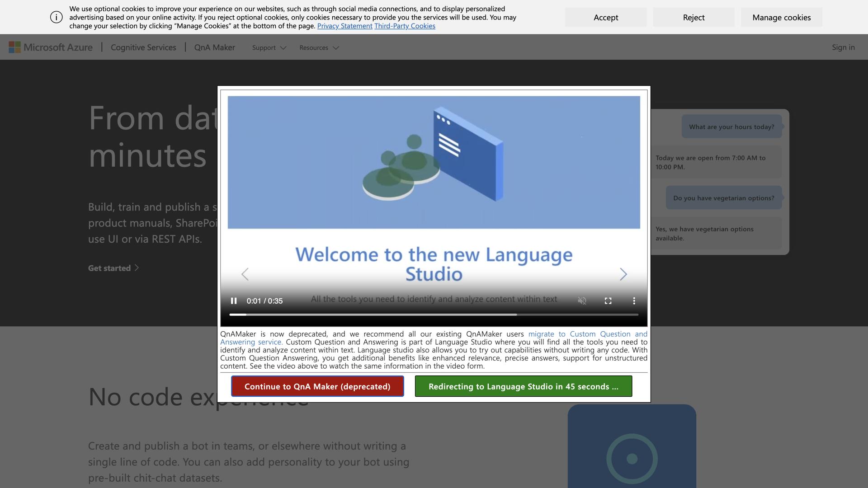Accept optional cookies
Image resolution: width=868 pixels, height=488 pixels.
(605, 17)
